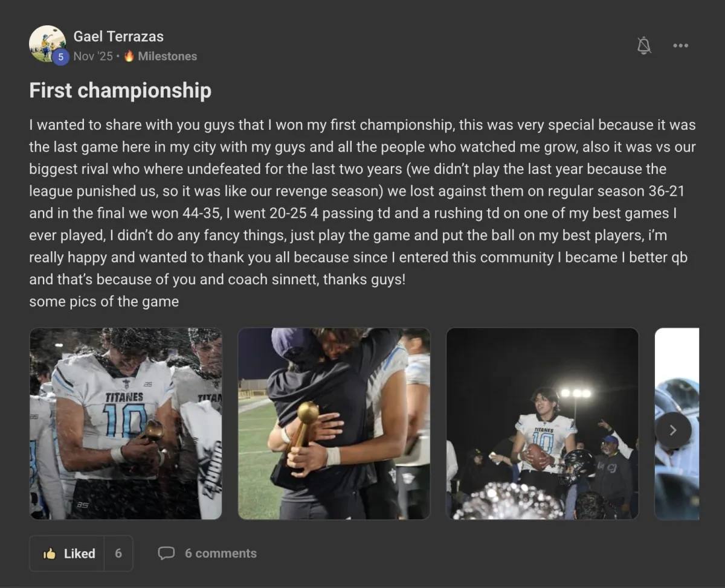Click the level 5 badge on avatar
The image size is (725, 588).
coord(60,57)
